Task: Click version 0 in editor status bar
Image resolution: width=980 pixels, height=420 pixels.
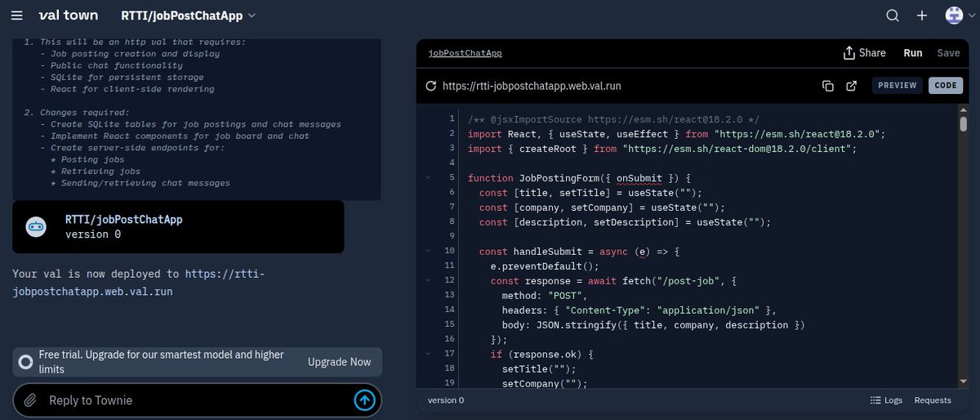Action: click(446, 400)
